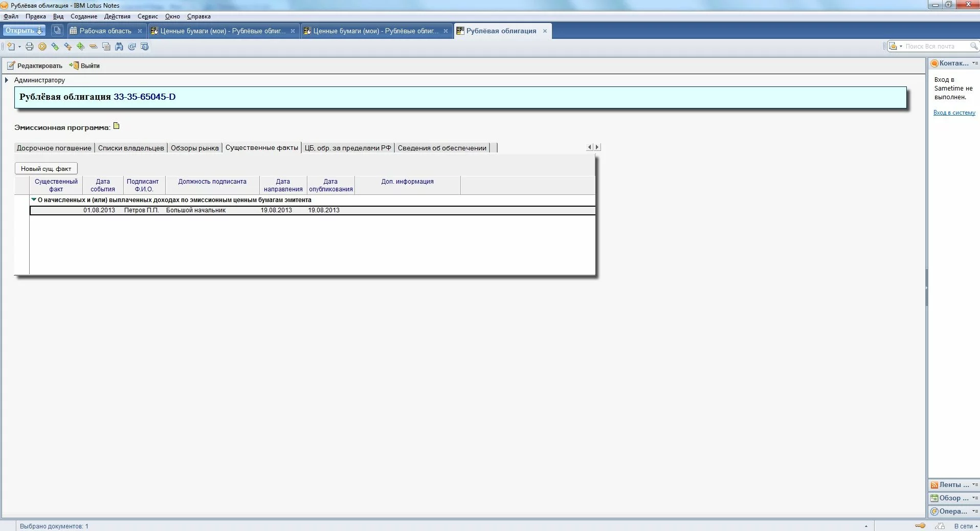The height and width of the screenshot is (531, 980).
Task: Click the print icon in toolbar
Action: coord(30,47)
